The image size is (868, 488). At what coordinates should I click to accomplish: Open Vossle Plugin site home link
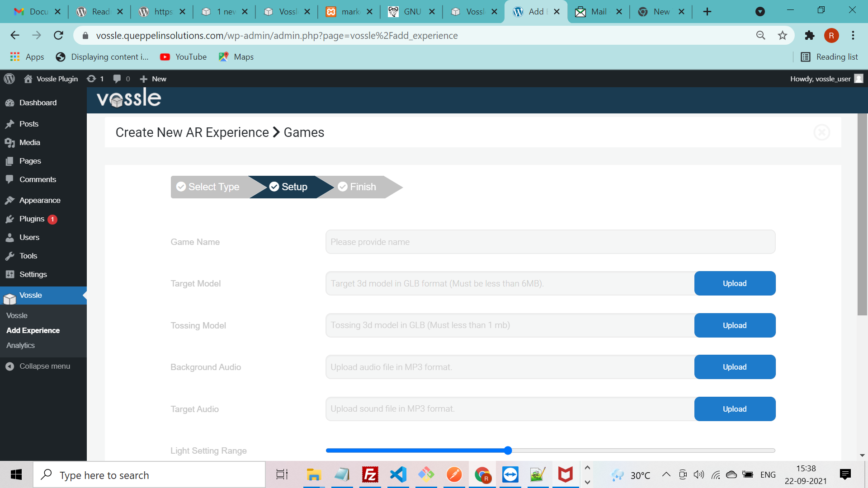click(x=51, y=79)
